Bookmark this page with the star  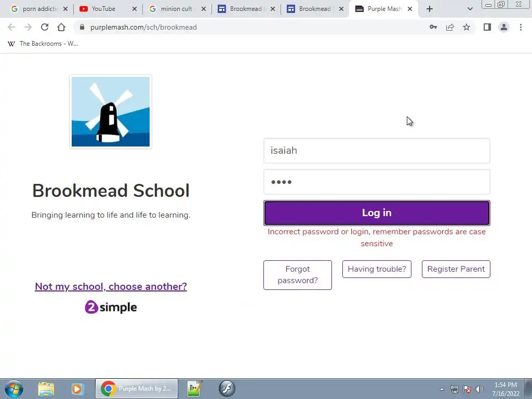tap(467, 27)
